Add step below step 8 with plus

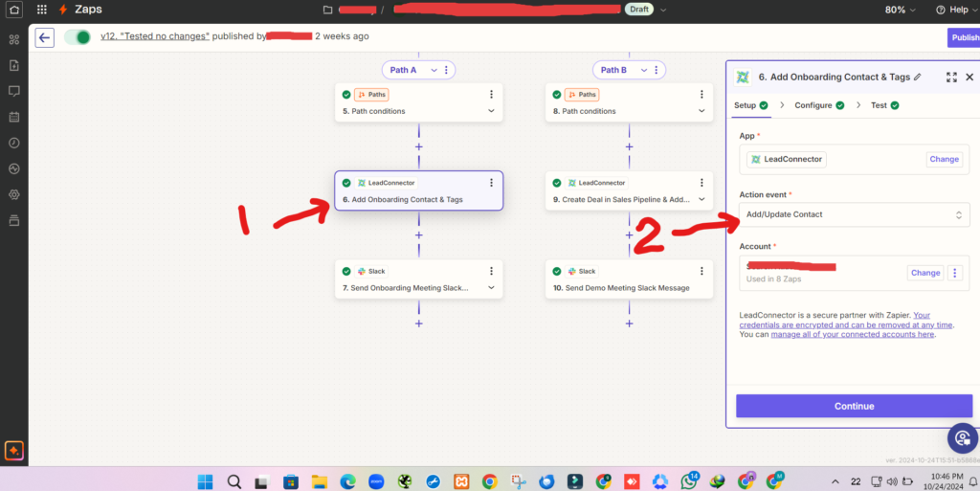629,146
